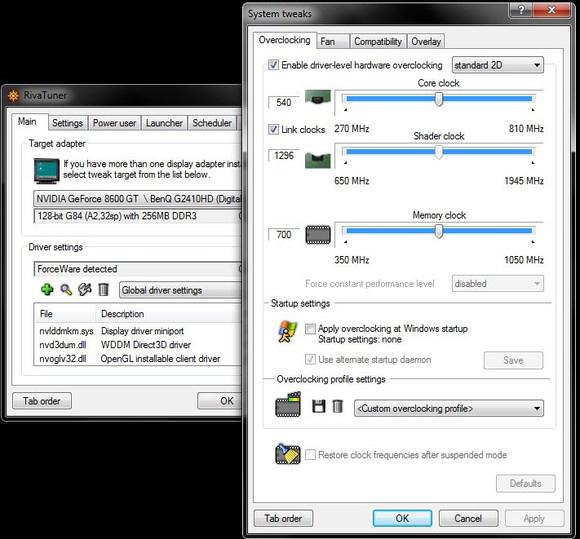This screenshot has height=539, width=580.
Task: Open Force constant performance level dropdown
Action: 498,284
